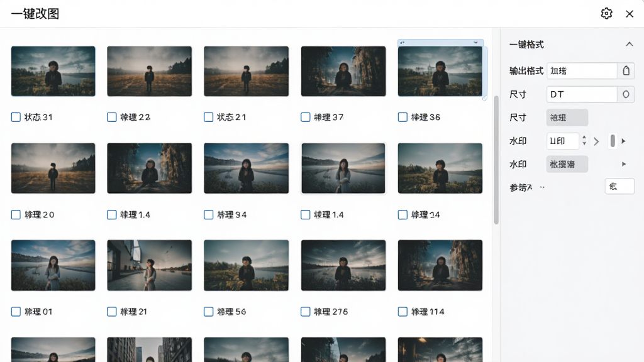Click the vertical pill slider in 水印 row
Image resolution: width=644 pixels, height=362 pixels.
613,141
